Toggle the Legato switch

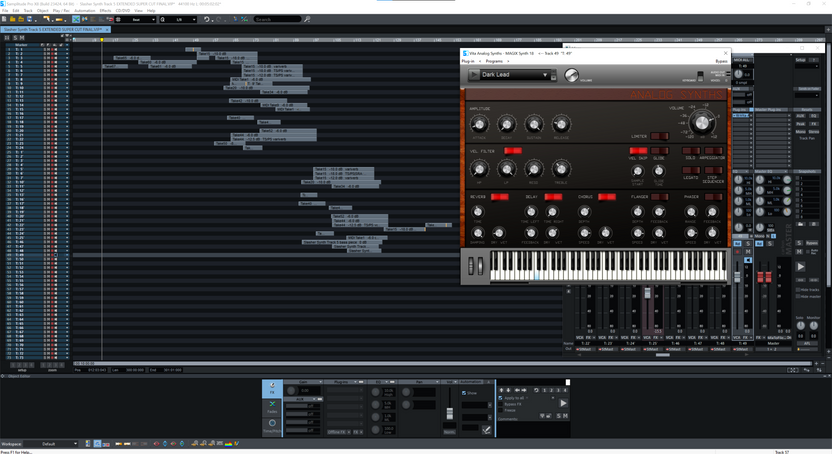point(691,170)
